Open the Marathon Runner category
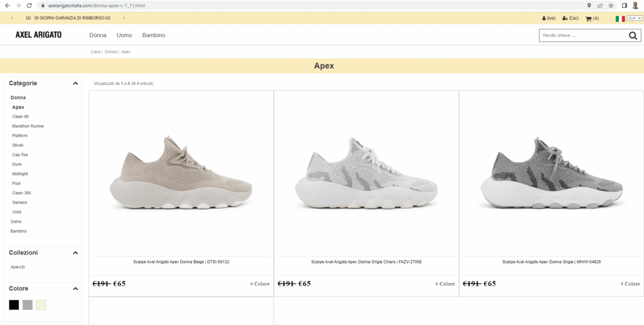Viewport: 644px width, 325px height. 28,126
